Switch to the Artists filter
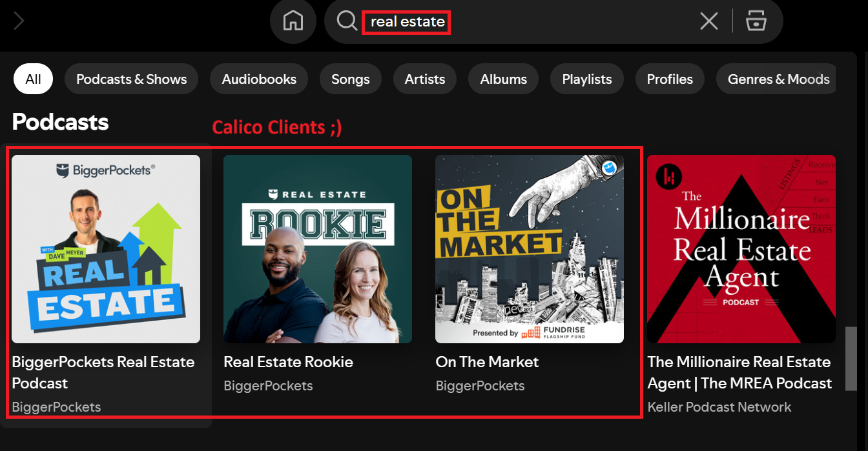 (x=425, y=79)
